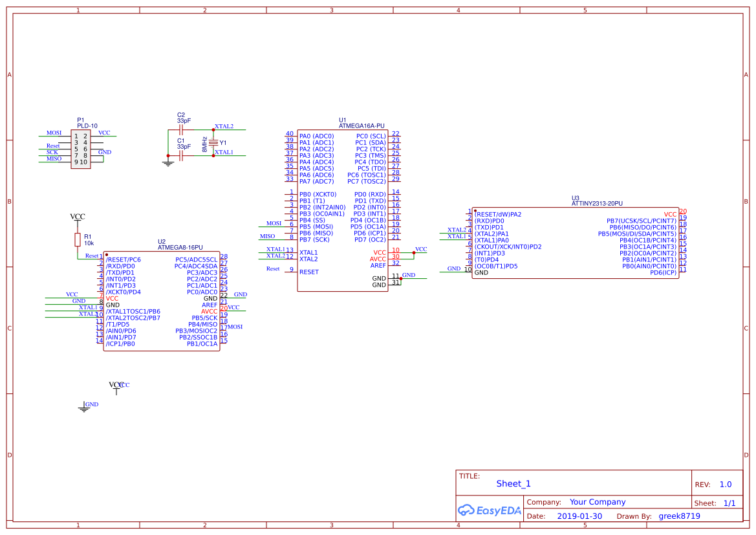The height and width of the screenshot is (535, 756).
Task: Click the ground symbol labeled GND at bottom
Action: [x=84, y=408]
